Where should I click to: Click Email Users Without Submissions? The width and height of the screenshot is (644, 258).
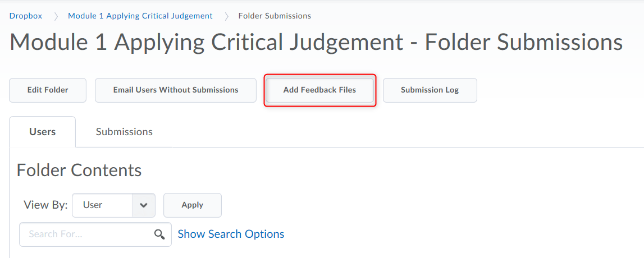pos(176,90)
